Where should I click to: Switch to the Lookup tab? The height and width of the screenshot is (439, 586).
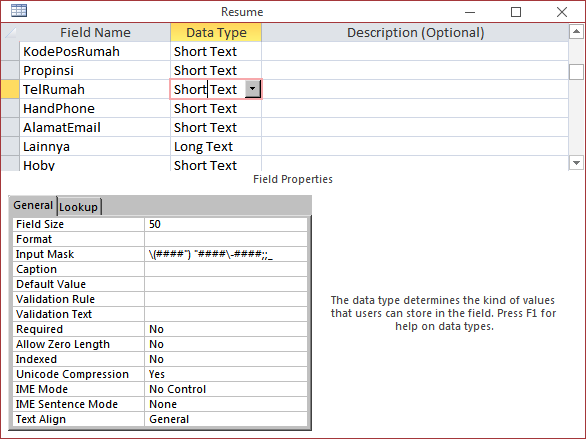tap(78, 207)
